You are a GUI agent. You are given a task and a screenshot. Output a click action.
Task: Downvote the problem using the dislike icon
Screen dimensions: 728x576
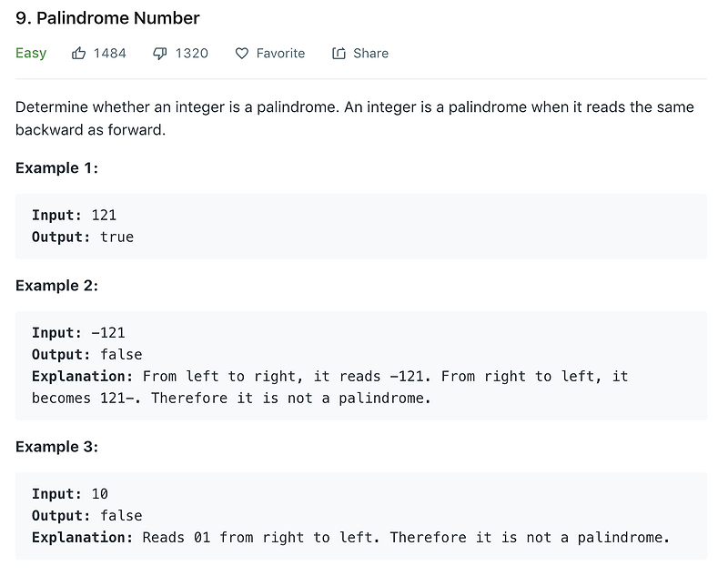pyautogui.click(x=159, y=53)
